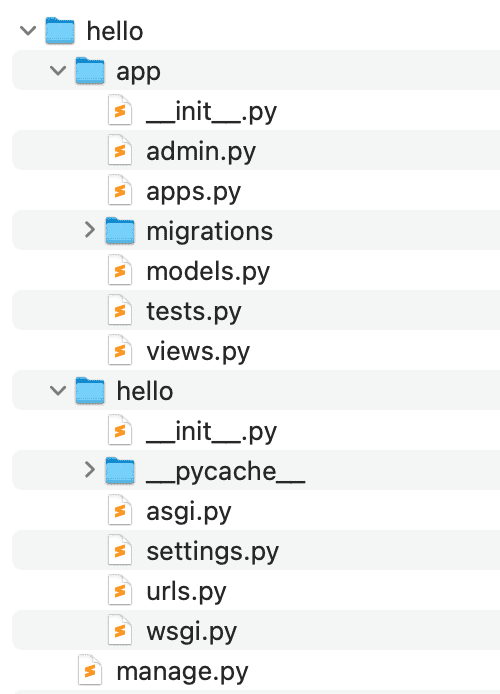Viewport: 500px width, 694px height.
Task: Click the file icon beside views.py
Action: click(120, 350)
